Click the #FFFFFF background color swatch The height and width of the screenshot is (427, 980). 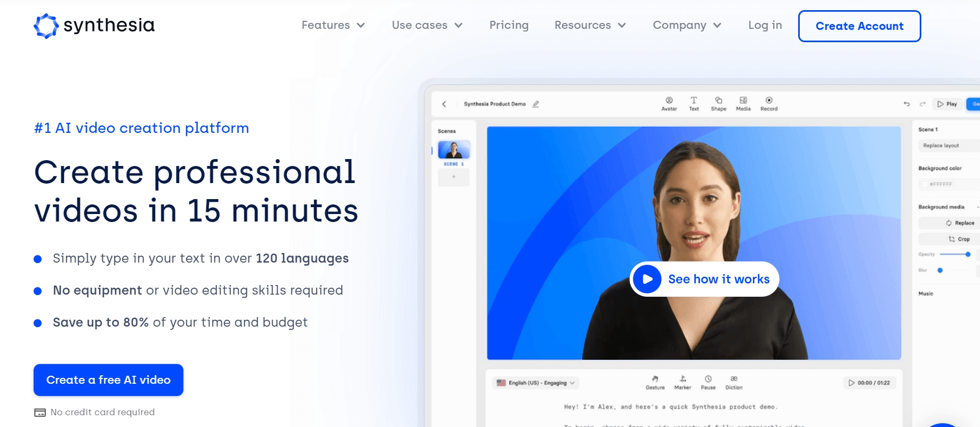click(925, 184)
